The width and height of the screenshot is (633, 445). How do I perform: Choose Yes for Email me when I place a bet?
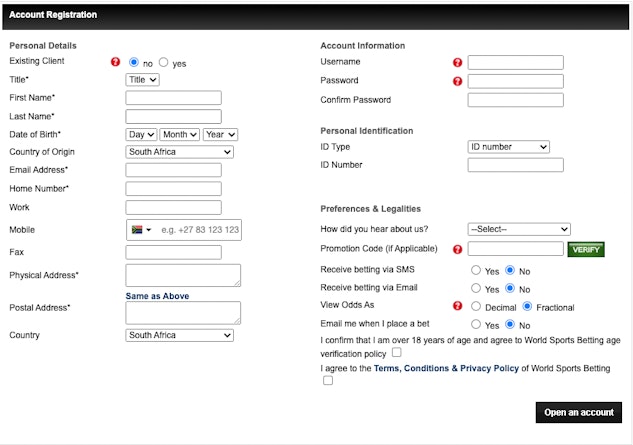(x=476, y=324)
